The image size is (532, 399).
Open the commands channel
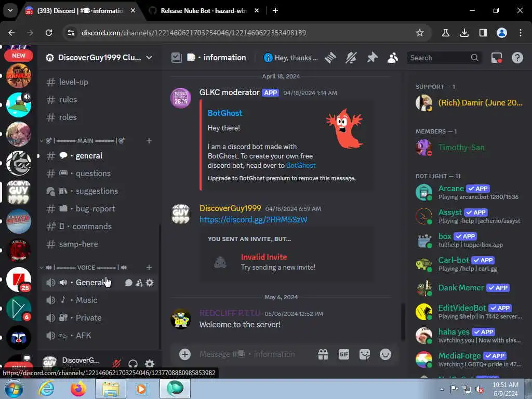(100, 227)
